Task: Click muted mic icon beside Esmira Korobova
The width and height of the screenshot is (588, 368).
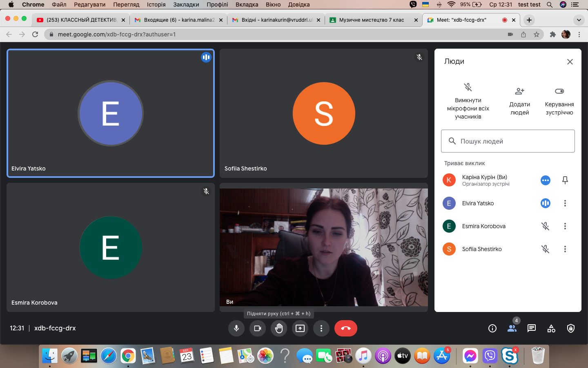Action: pos(546,226)
